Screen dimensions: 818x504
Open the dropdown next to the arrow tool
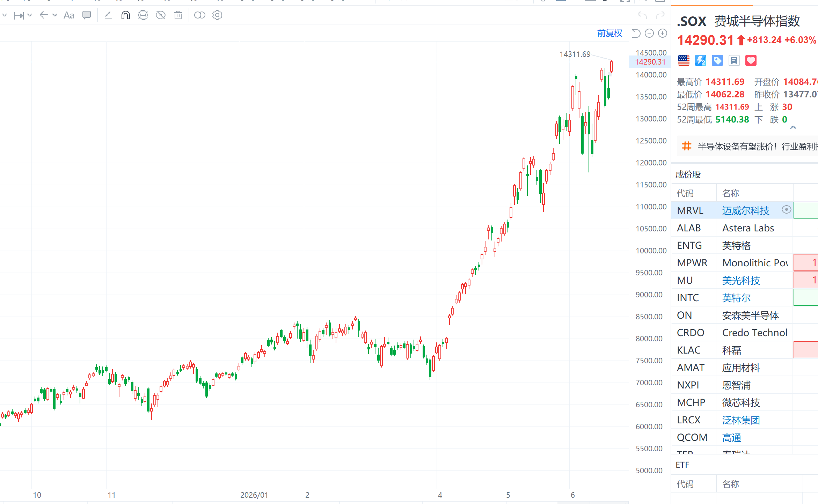click(55, 15)
